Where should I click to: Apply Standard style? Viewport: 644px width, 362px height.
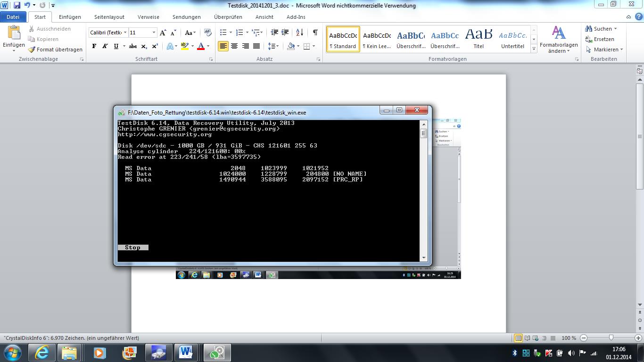tap(343, 39)
